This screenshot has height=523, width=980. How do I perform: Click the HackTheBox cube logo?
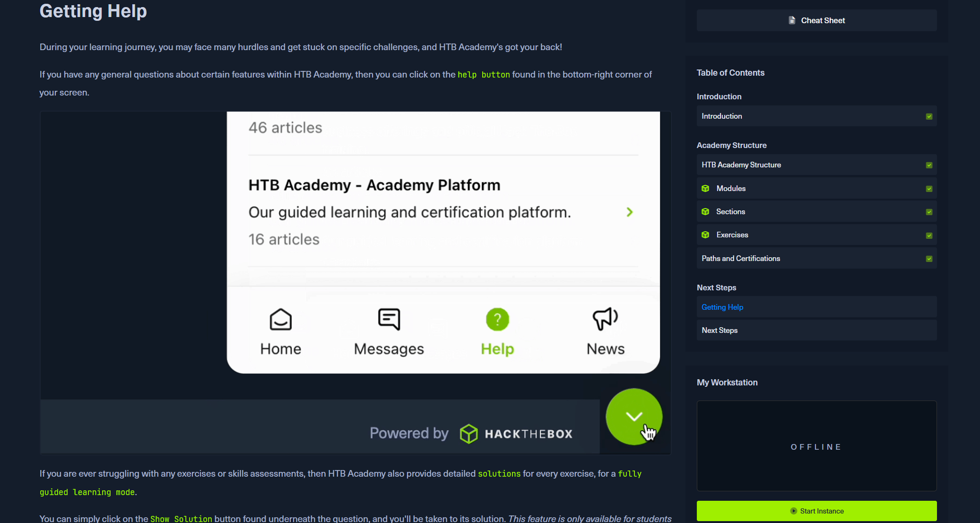coord(468,434)
